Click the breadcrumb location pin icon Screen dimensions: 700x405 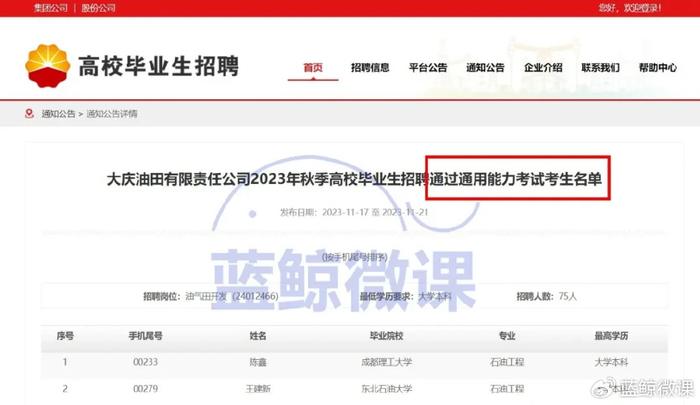[x=29, y=114]
